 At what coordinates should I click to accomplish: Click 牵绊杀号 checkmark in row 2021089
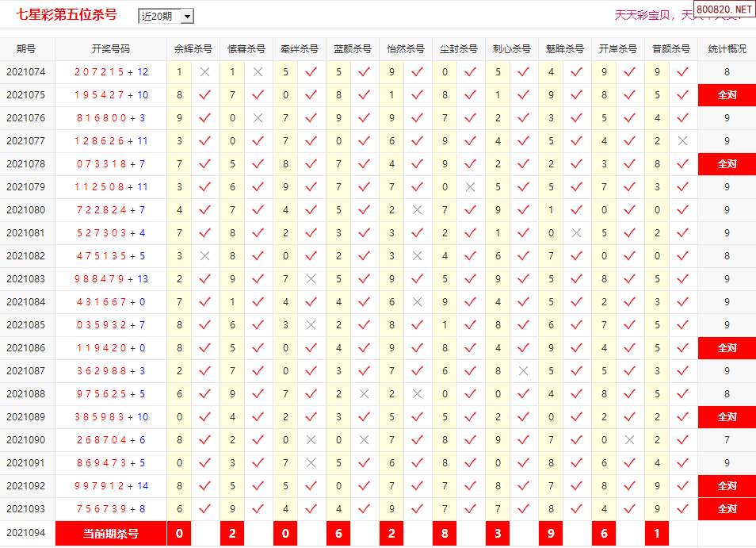(311, 417)
